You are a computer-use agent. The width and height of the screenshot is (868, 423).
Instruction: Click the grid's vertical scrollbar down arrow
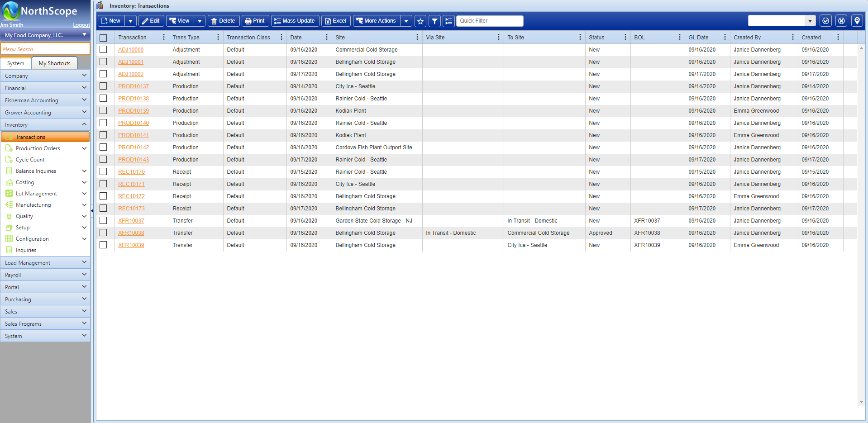click(861, 402)
